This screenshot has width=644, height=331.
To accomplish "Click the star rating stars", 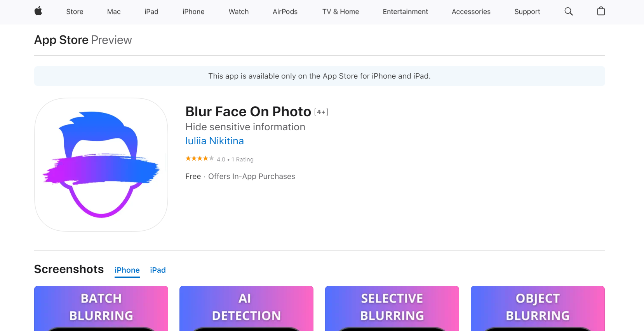I will (x=199, y=158).
